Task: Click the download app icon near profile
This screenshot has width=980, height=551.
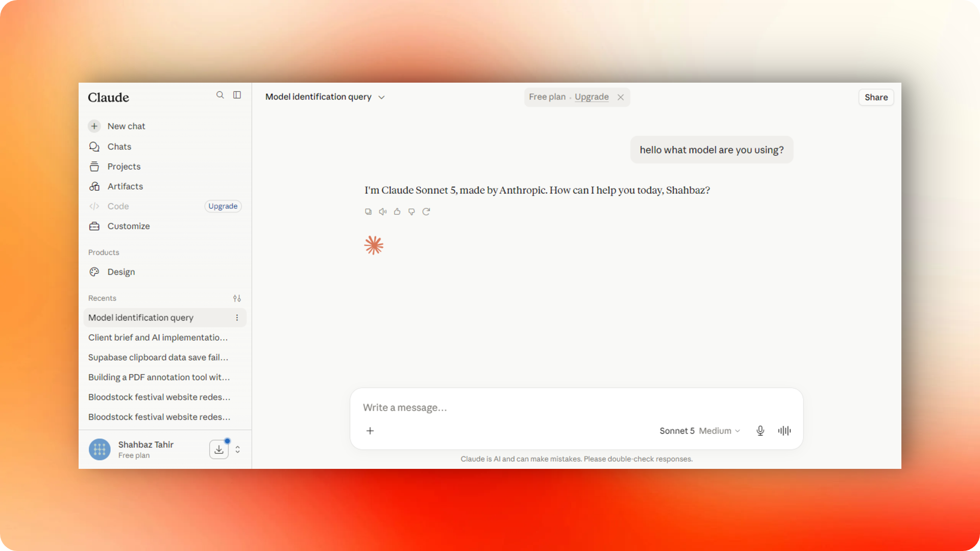Action: click(x=219, y=449)
